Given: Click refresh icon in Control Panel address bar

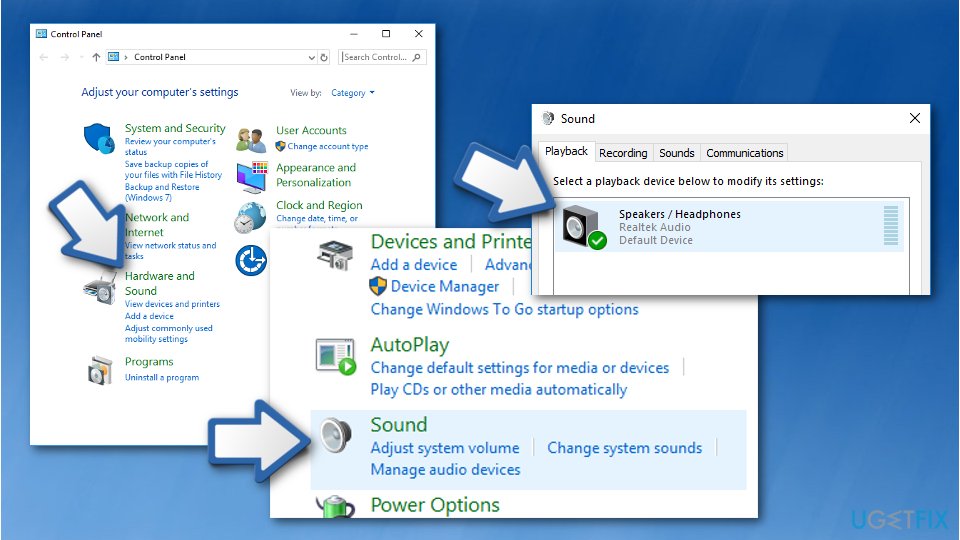Looking at the screenshot, I should tap(324, 57).
